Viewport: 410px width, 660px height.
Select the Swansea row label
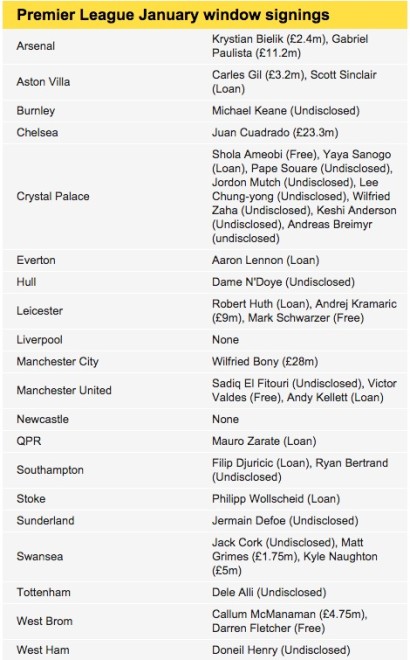click(x=40, y=556)
